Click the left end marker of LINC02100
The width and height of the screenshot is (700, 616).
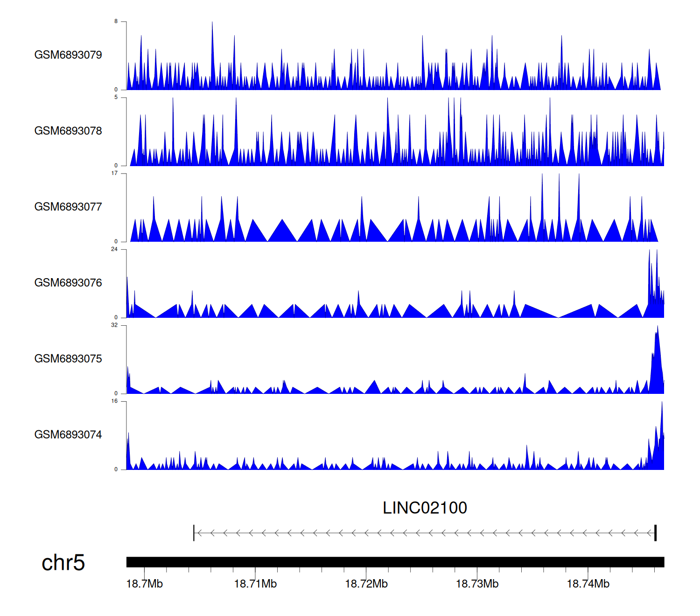pos(194,533)
